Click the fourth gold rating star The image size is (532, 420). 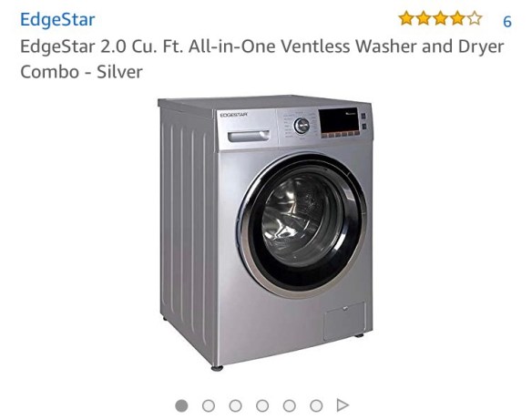click(x=457, y=18)
